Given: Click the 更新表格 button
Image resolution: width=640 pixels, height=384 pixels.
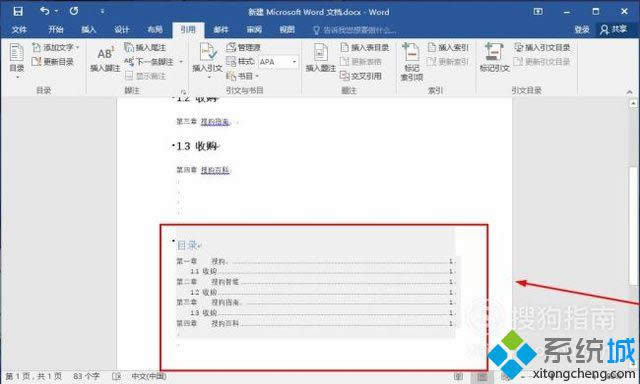Looking at the screenshot, I should click(361, 62).
